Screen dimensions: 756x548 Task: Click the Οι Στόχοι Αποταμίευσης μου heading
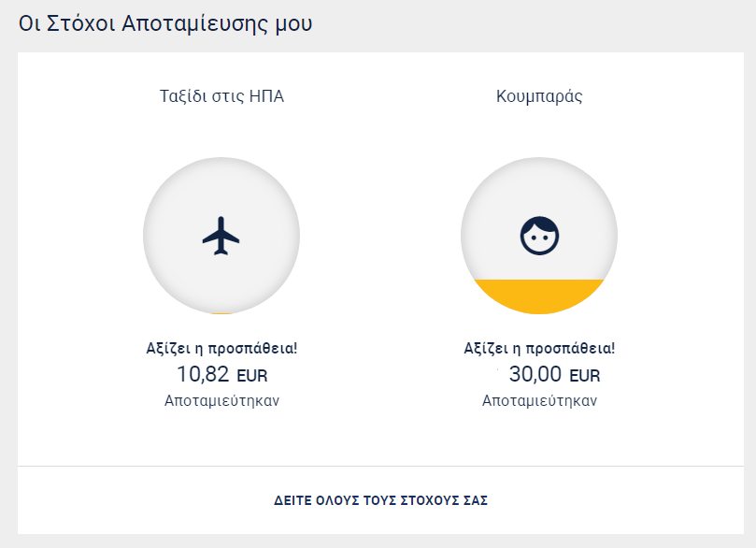click(165, 23)
